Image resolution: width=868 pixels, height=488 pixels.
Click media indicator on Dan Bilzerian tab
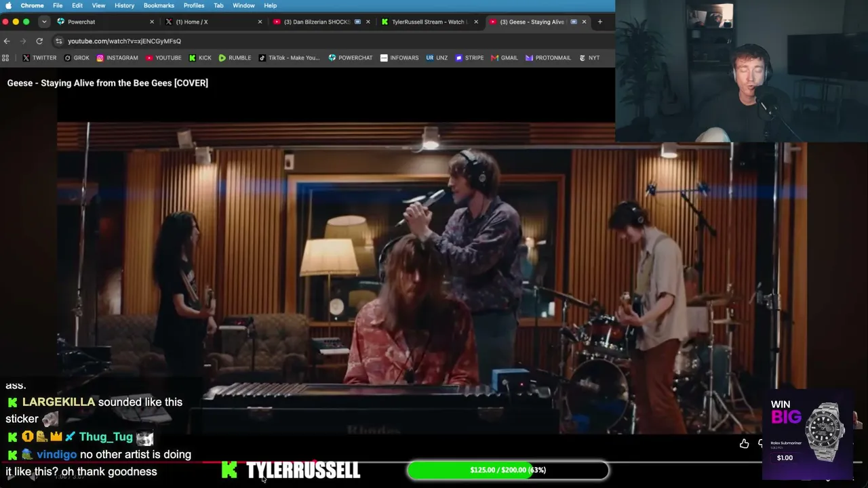coord(357,22)
